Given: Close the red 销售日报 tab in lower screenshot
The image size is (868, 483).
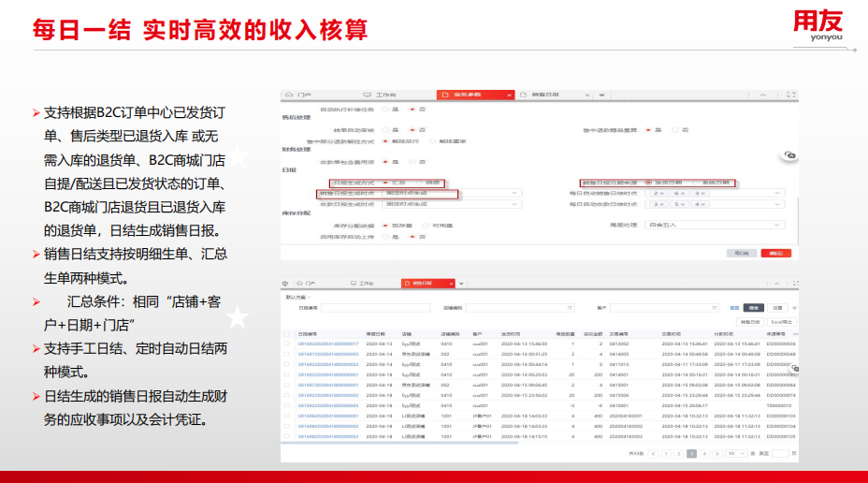Looking at the screenshot, I should [x=451, y=284].
